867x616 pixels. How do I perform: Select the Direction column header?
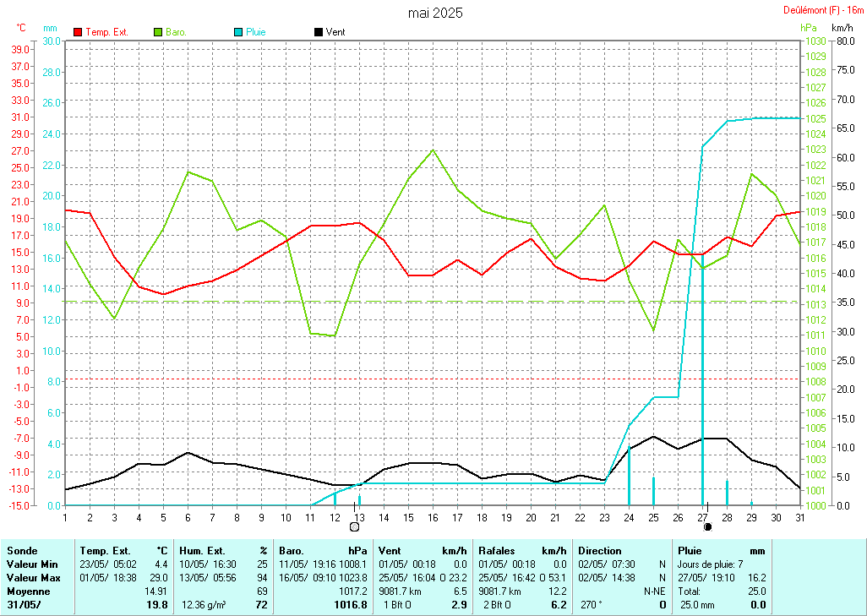pos(600,550)
